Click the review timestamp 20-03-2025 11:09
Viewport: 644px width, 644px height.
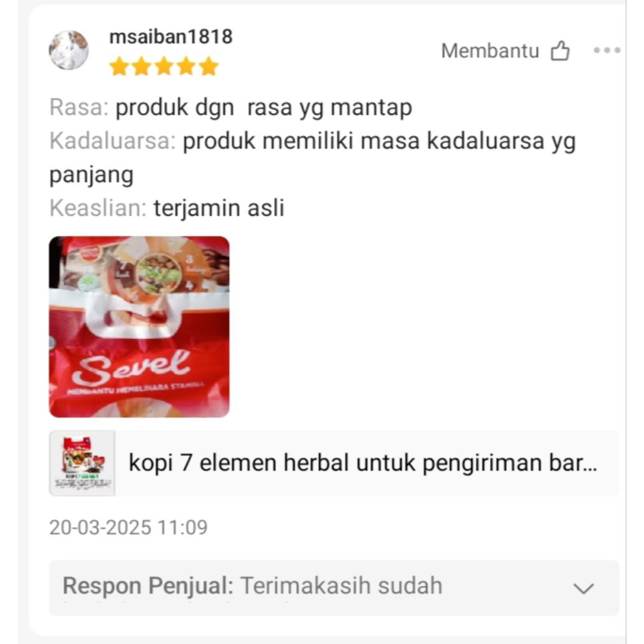128,528
